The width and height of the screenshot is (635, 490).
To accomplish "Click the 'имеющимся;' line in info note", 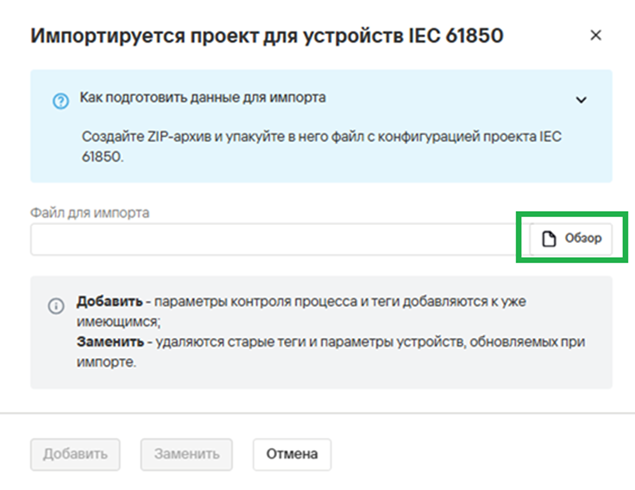I will (119, 322).
